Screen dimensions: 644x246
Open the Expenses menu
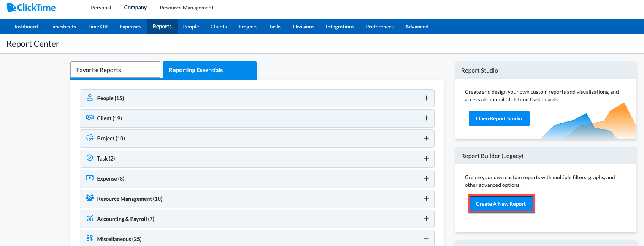tap(130, 27)
